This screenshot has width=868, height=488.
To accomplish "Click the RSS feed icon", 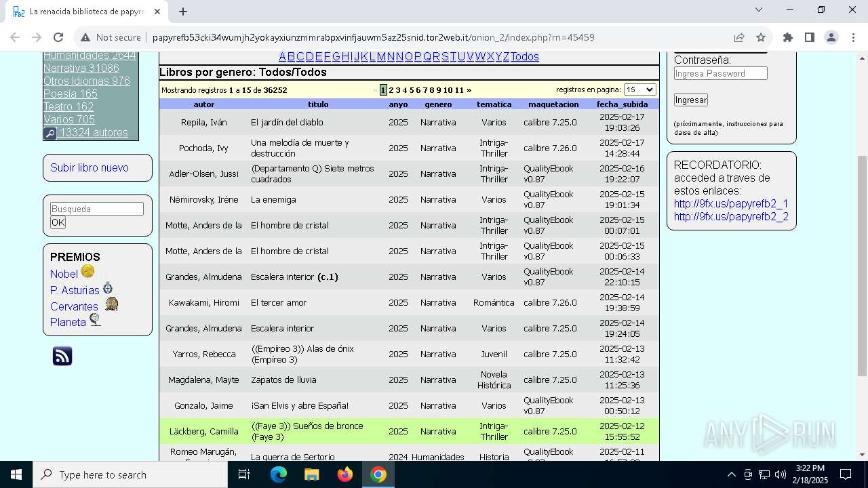I will [62, 356].
